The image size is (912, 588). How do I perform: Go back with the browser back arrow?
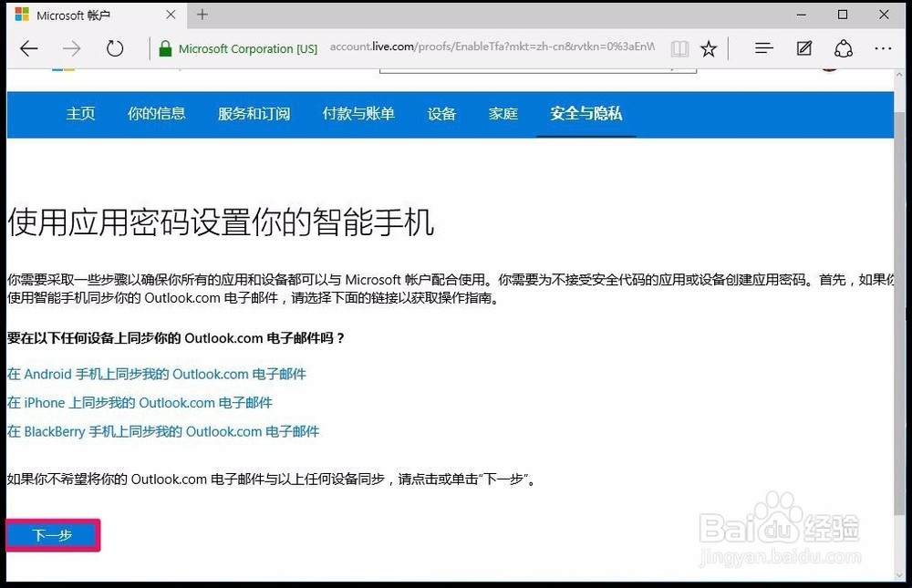28,48
